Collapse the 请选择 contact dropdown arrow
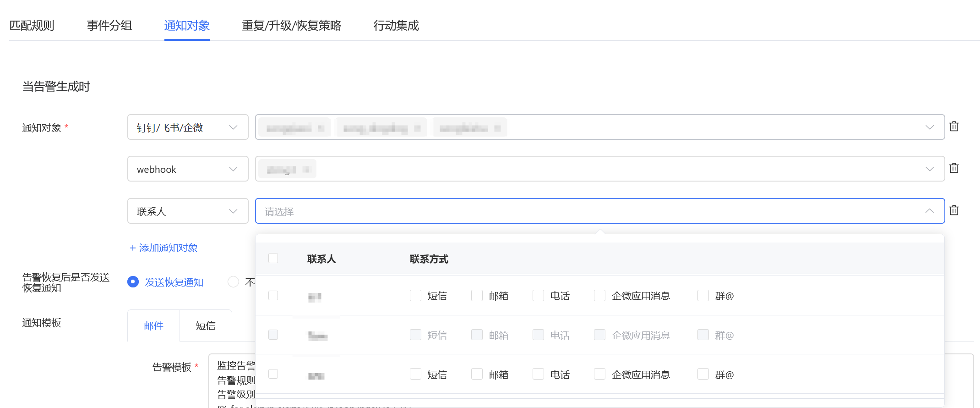Image resolution: width=980 pixels, height=408 pixels. pyautogui.click(x=929, y=211)
